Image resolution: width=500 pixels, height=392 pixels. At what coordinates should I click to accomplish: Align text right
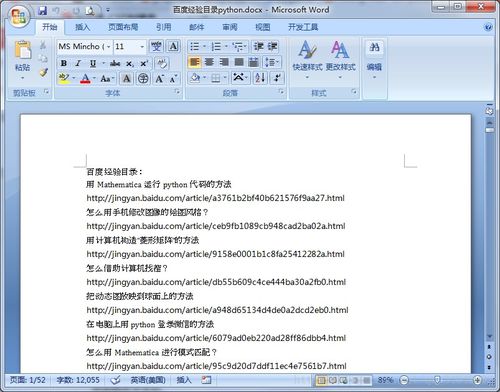(x=224, y=62)
